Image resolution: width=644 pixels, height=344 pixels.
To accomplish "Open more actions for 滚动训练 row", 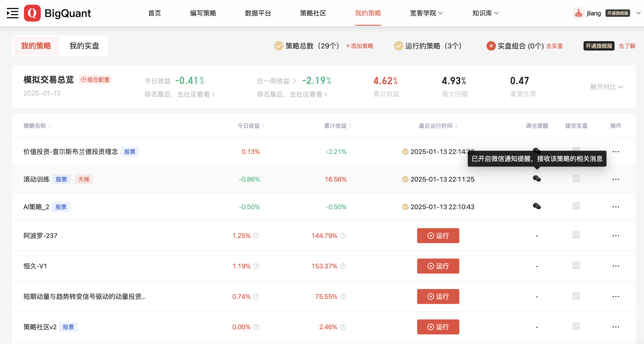I will tap(615, 179).
